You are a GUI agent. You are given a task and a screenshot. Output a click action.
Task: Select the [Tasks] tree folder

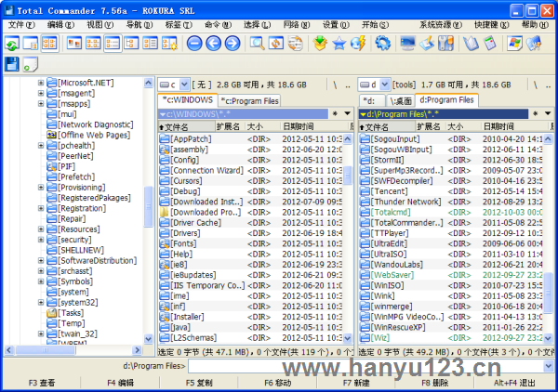click(x=66, y=313)
